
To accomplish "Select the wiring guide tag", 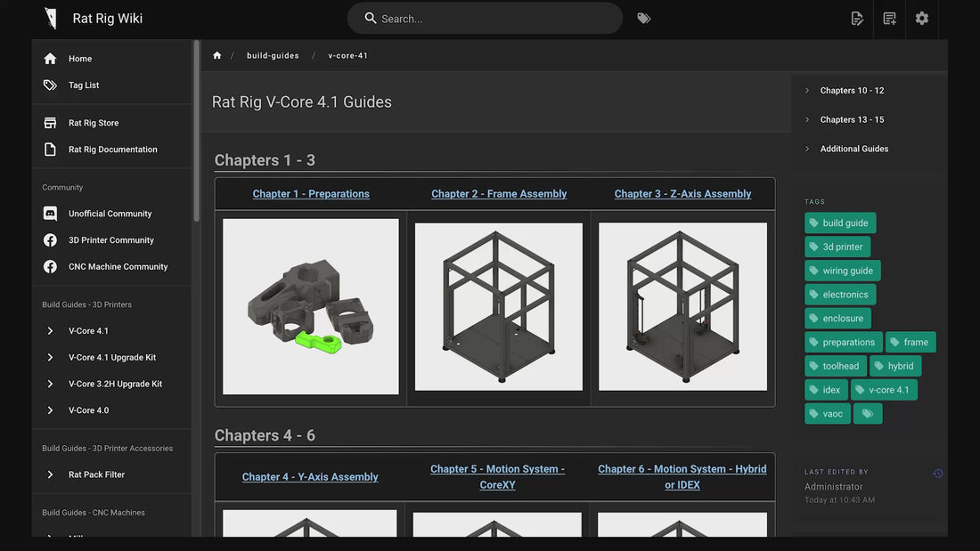I will (x=843, y=271).
